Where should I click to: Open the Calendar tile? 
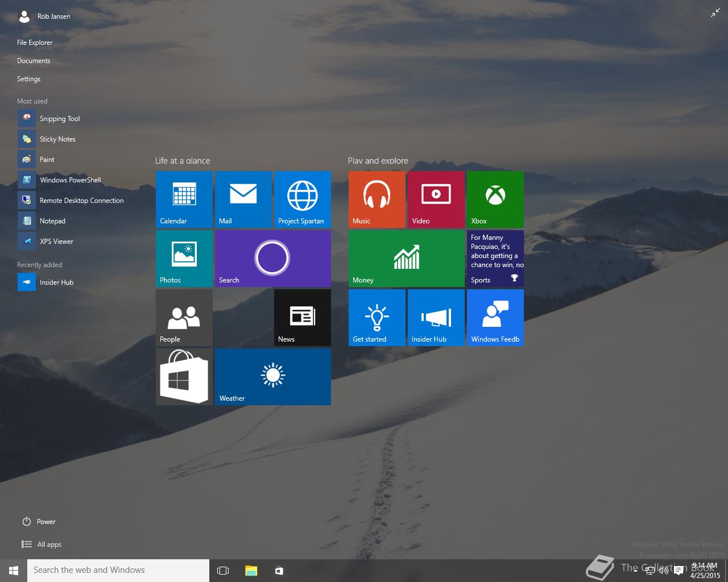coord(184,199)
